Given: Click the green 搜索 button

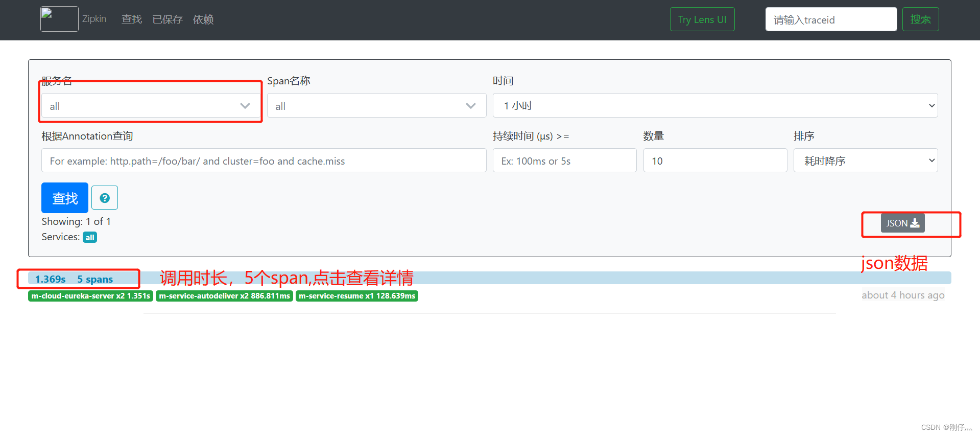Looking at the screenshot, I should 920,19.
